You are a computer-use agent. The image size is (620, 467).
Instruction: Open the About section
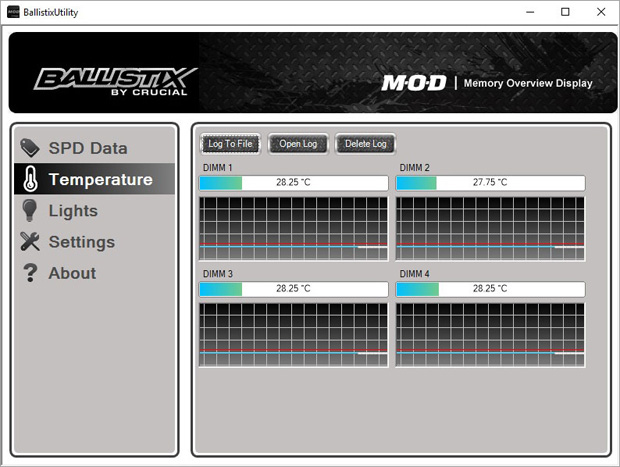point(94,273)
